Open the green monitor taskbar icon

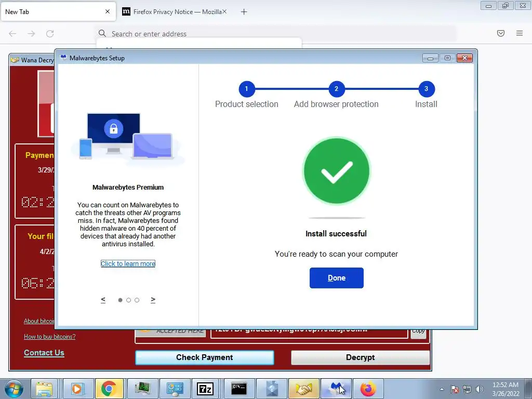pyautogui.click(x=142, y=389)
